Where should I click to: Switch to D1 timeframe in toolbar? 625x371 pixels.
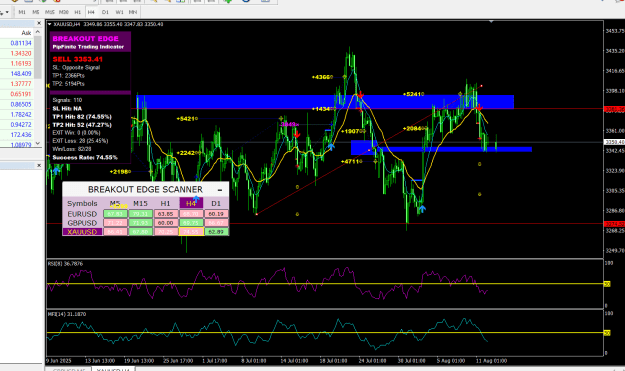click(105, 12)
